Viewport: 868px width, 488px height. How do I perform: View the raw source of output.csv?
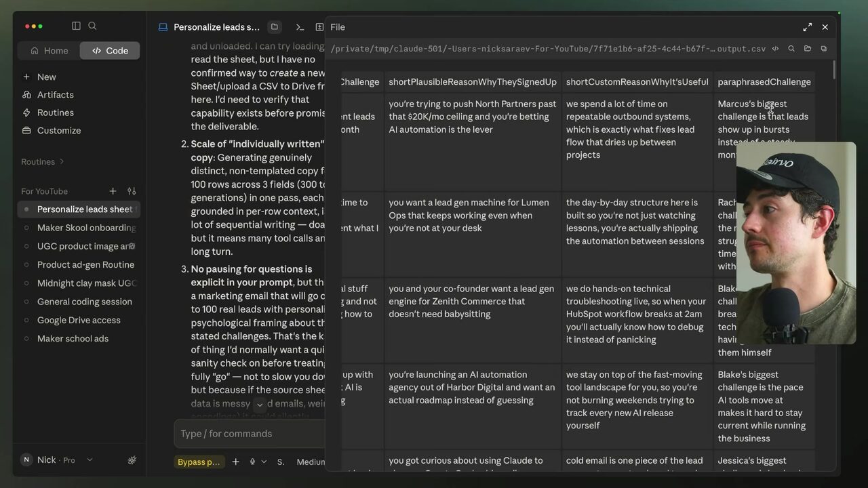pyautogui.click(x=775, y=49)
